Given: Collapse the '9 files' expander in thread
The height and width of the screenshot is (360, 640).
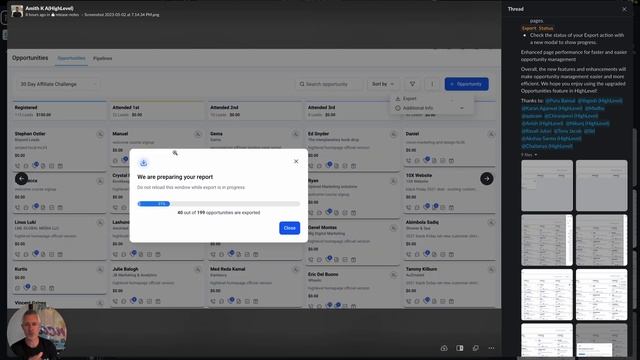Looking at the screenshot, I should (529, 155).
